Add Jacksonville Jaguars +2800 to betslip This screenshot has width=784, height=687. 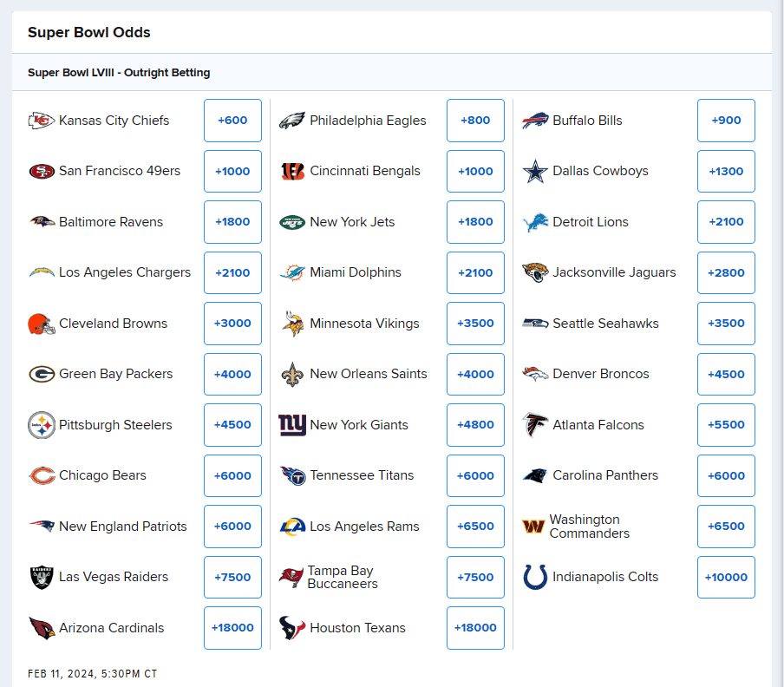pos(726,272)
